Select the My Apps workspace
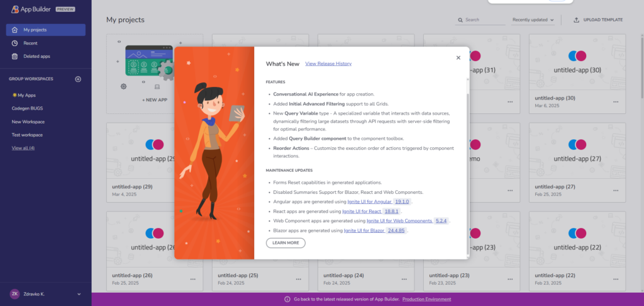The height and width of the screenshot is (306, 644). pos(25,95)
